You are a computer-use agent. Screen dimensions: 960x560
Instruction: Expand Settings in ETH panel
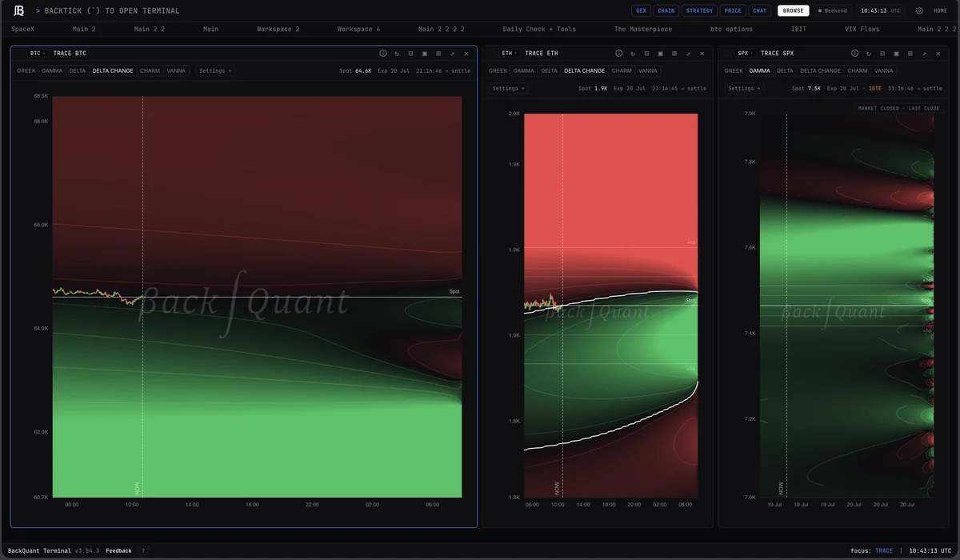pyautogui.click(x=508, y=88)
